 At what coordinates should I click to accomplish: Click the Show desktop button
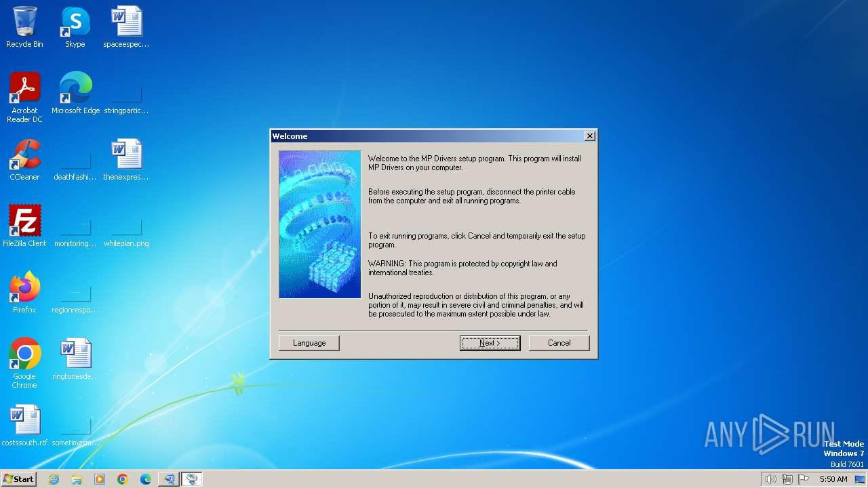pyautogui.click(x=861, y=479)
